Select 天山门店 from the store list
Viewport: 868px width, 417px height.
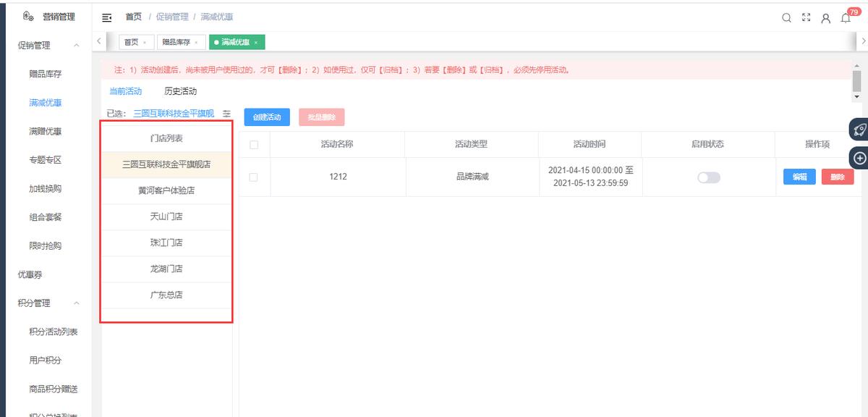pos(166,216)
